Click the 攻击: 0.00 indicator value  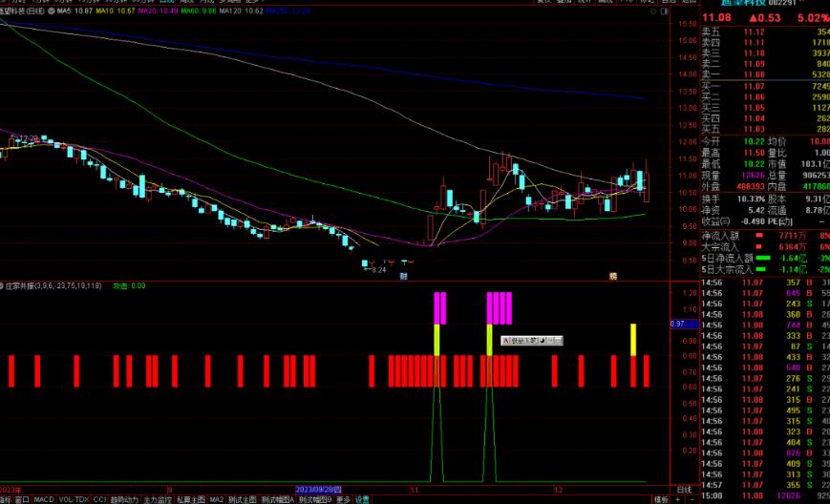[129, 285]
